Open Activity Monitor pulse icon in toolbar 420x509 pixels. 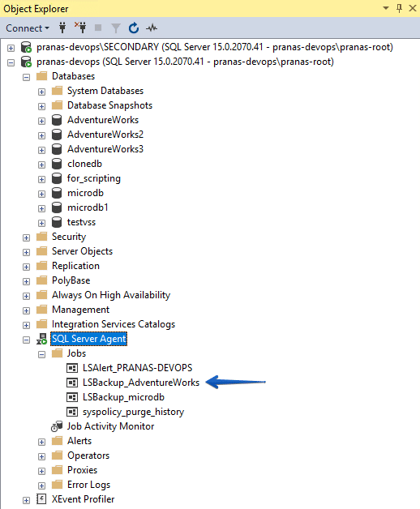(x=152, y=28)
